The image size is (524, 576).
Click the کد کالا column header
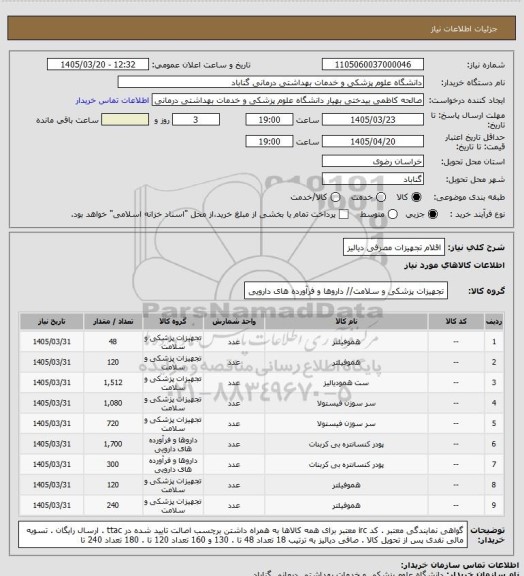(456, 322)
